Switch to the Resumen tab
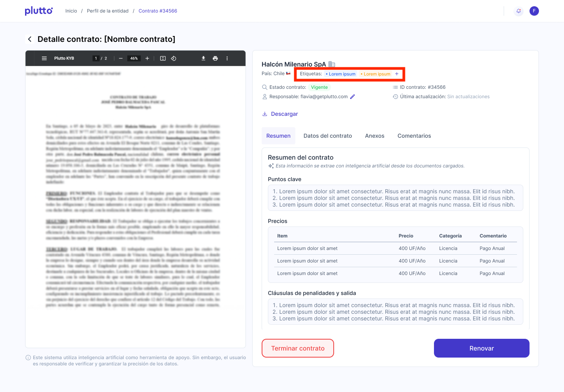 click(x=278, y=136)
